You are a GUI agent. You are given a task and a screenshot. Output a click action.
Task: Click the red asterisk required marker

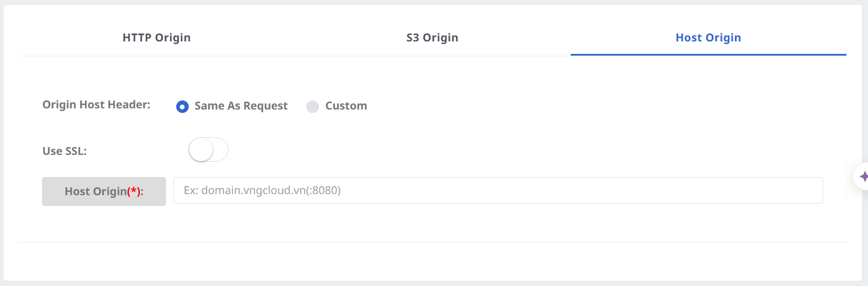[x=135, y=191]
